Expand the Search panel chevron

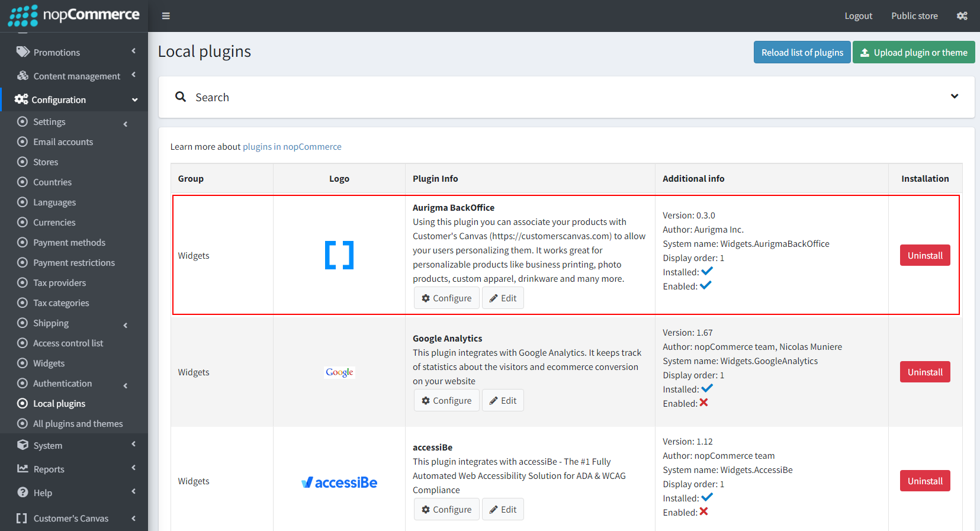(955, 96)
